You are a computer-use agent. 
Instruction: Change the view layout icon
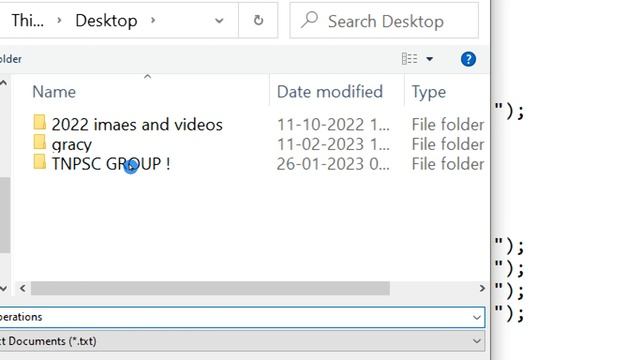pyautogui.click(x=409, y=59)
